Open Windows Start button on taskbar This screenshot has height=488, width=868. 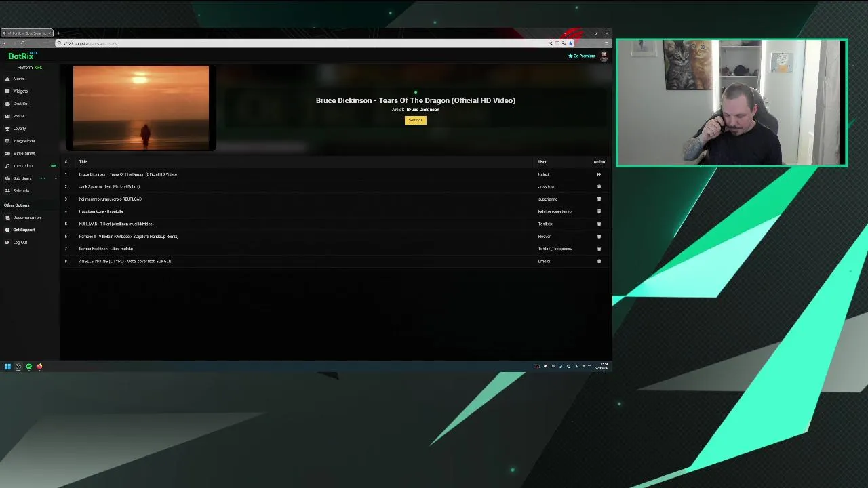coord(7,367)
